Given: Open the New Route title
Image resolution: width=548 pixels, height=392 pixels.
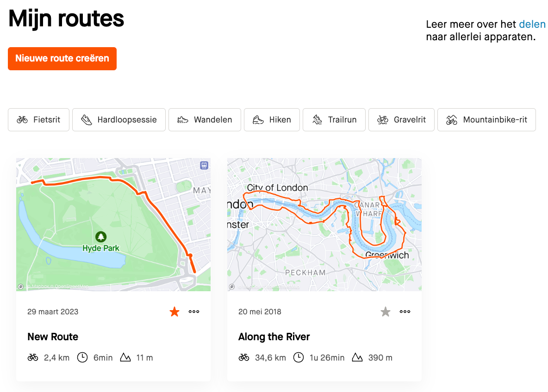Looking at the screenshot, I should click(53, 337).
